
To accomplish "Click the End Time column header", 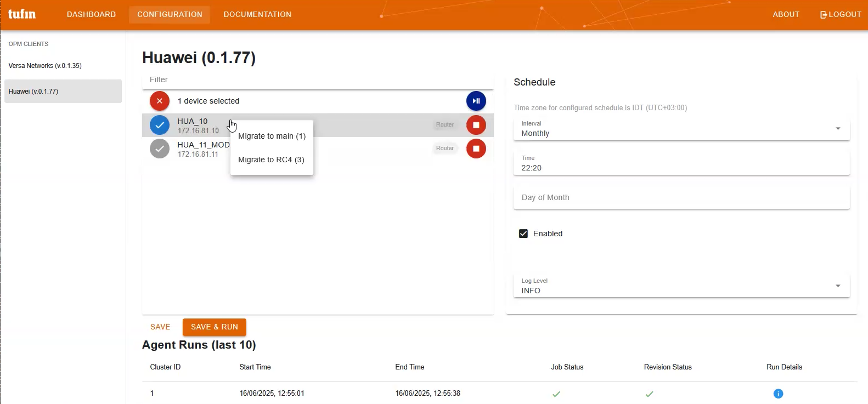I will [x=410, y=367].
